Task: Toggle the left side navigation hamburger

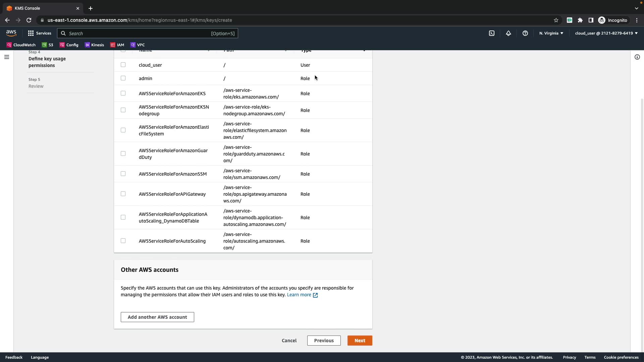Action: [6, 57]
